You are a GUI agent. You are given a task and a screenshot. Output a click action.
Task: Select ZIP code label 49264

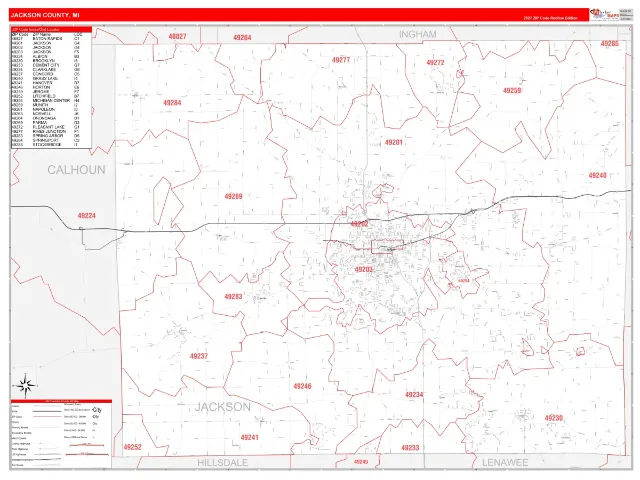tap(242, 38)
